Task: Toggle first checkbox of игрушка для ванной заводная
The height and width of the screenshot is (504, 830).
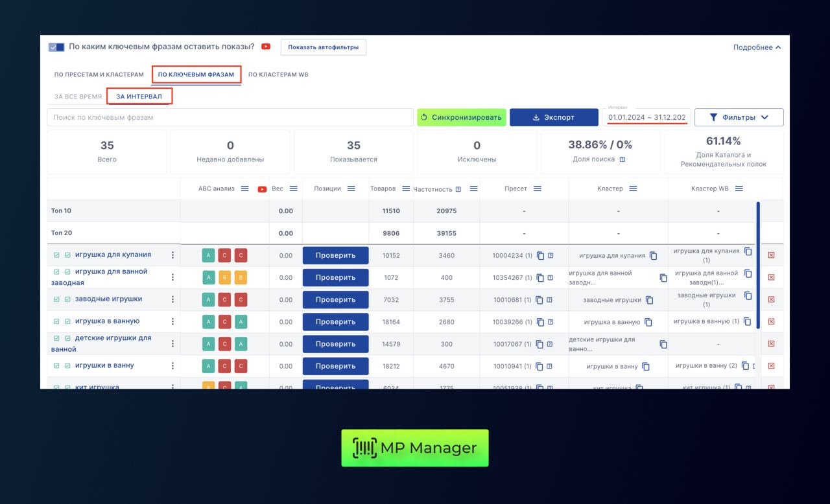Action: pos(56,272)
